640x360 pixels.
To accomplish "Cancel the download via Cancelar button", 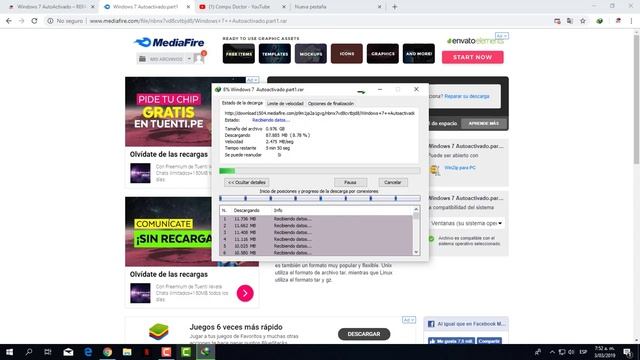I will point(392,182).
